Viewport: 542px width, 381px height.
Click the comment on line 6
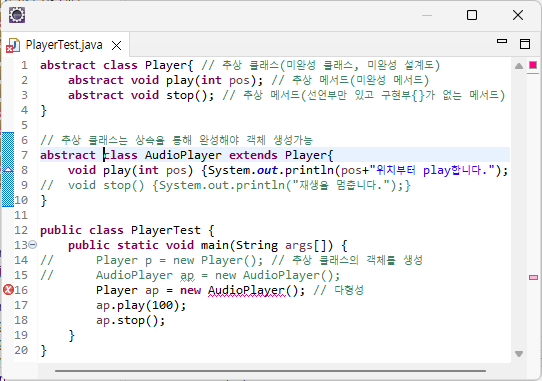click(176, 140)
